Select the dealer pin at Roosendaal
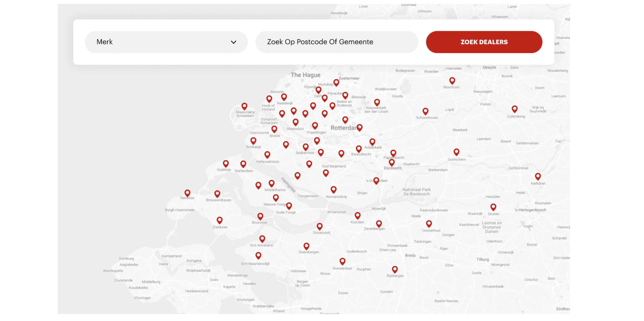 point(342,261)
